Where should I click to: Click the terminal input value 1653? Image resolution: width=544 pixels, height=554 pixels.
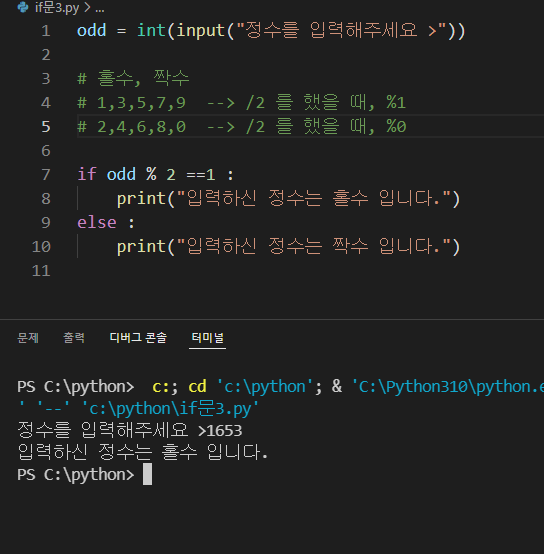pos(225,431)
